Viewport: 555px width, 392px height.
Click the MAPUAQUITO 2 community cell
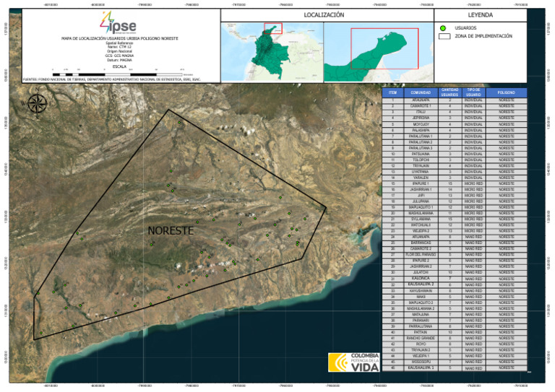point(421,303)
